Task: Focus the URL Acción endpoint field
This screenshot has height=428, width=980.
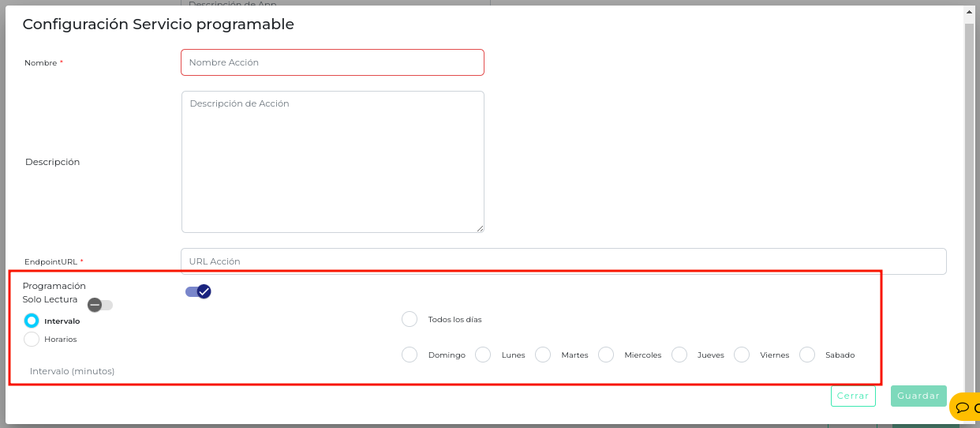Action: click(563, 261)
